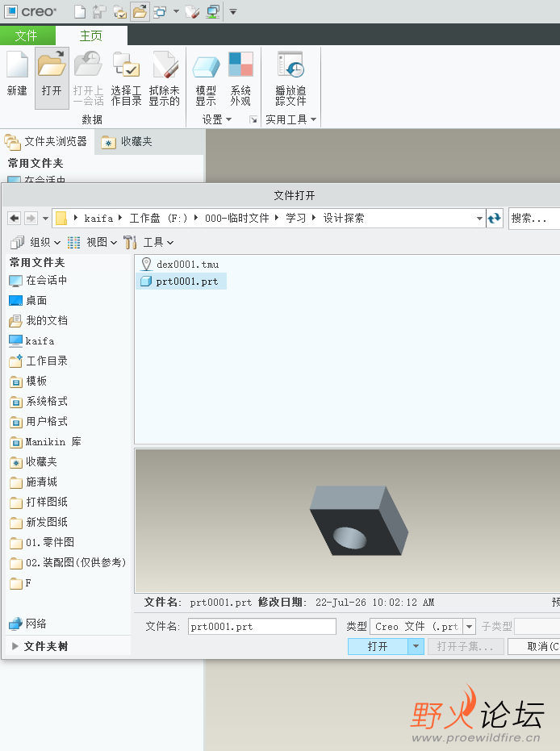The image size is (560, 751).
Task: Go to 在会话中 in common folders
Action: click(x=38, y=280)
